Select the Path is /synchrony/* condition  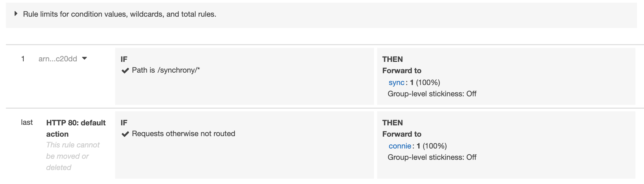point(166,70)
